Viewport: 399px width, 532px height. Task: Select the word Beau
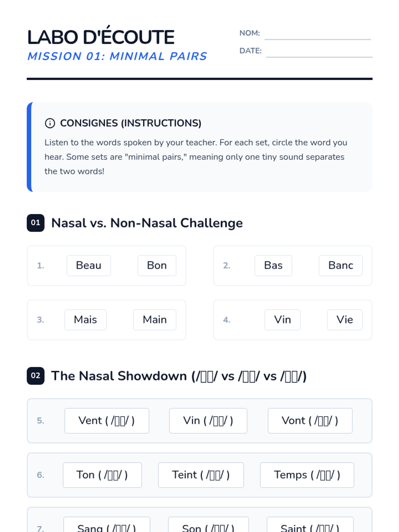click(89, 266)
